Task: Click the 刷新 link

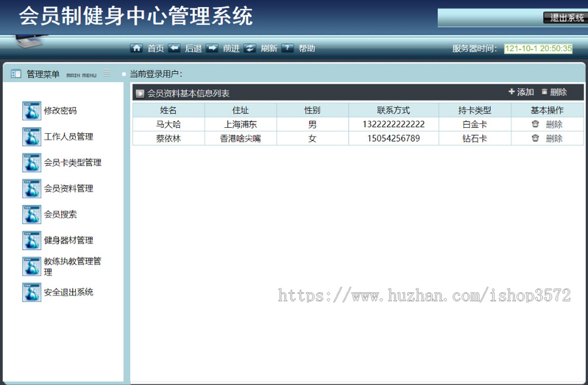Action: click(269, 48)
